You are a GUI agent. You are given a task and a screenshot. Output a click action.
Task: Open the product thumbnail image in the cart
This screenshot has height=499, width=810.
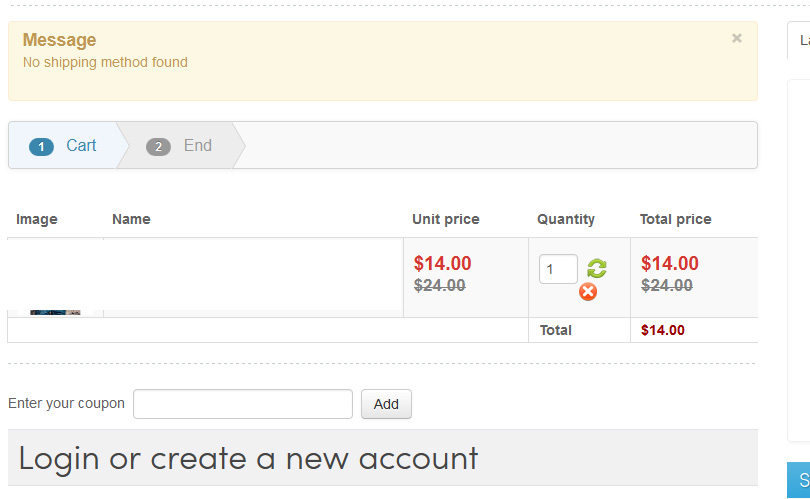pos(55,313)
